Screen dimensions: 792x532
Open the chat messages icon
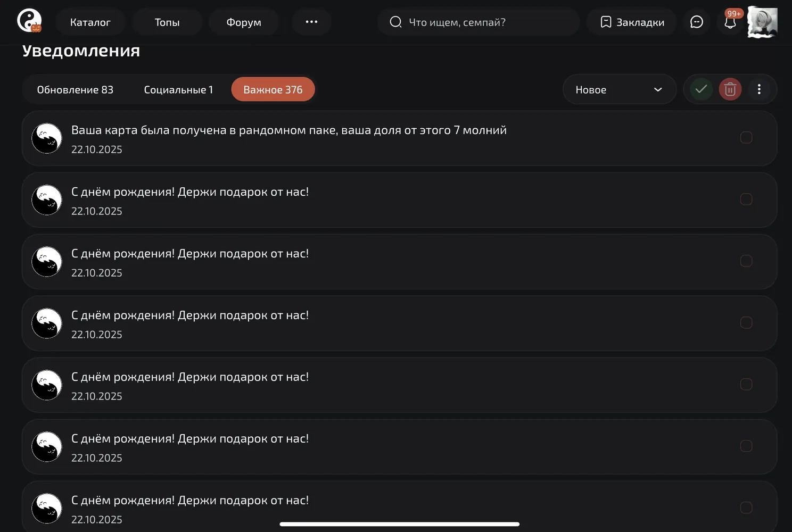tap(697, 22)
